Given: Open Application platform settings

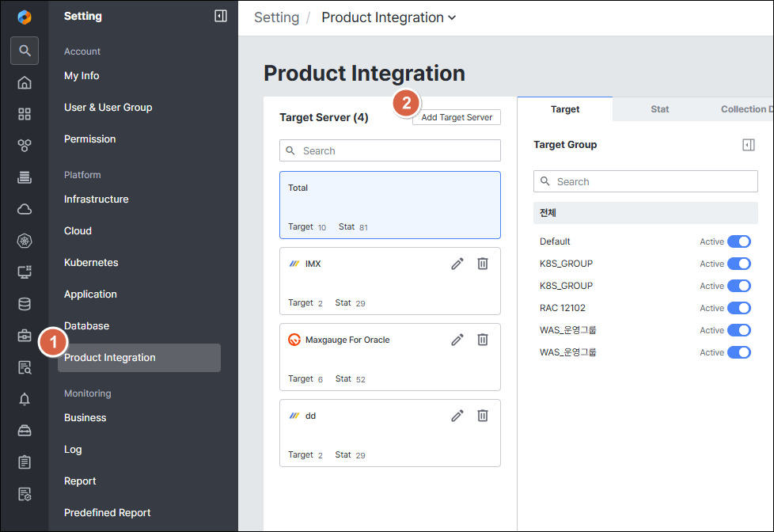Looking at the screenshot, I should 90,294.
